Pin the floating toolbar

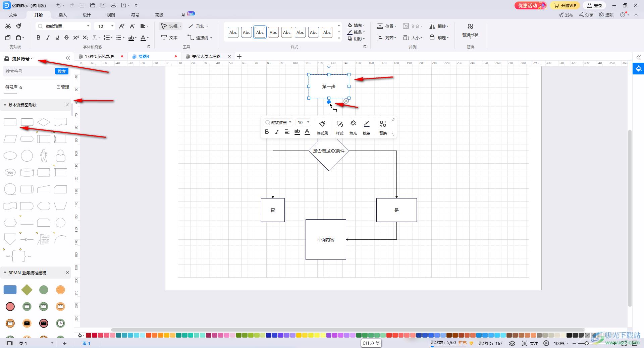tap(393, 120)
